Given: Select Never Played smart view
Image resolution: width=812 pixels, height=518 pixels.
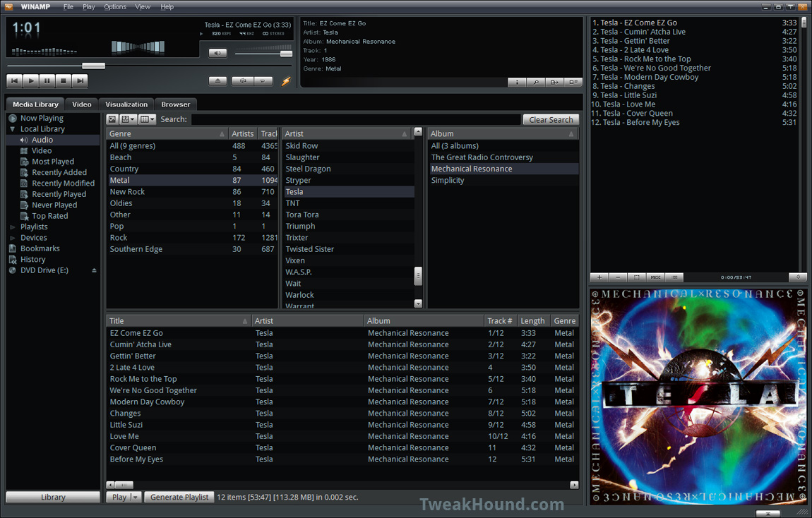Looking at the screenshot, I should pos(54,205).
